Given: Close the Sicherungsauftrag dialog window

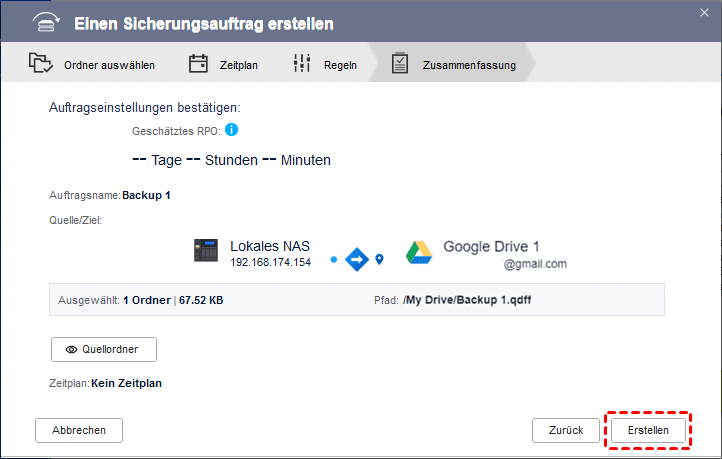Looking at the screenshot, I should [705, 14].
